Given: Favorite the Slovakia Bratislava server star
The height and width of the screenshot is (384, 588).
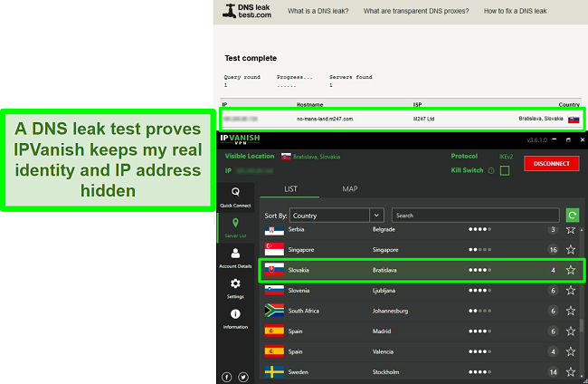Looking at the screenshot, I should click(x=571, y=270).
